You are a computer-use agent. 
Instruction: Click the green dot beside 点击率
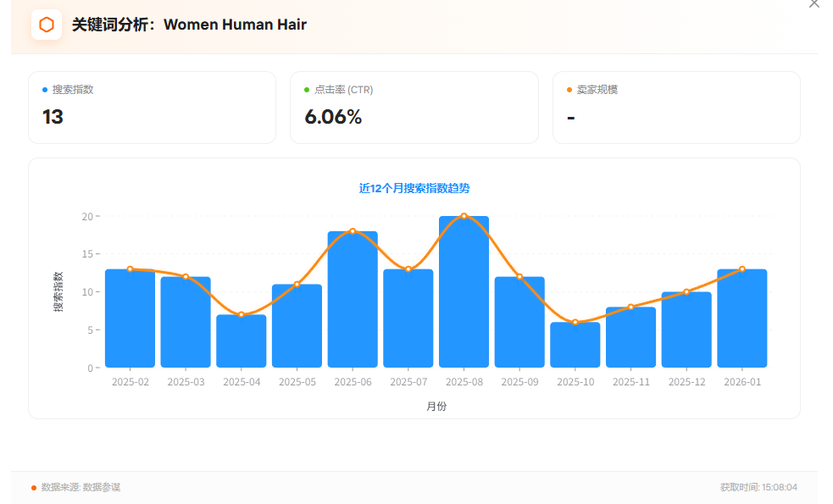coord(307,90)
